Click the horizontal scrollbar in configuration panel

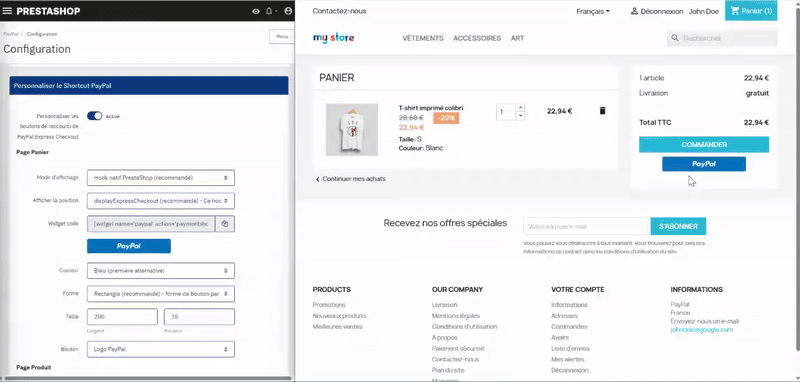[147, 378]
